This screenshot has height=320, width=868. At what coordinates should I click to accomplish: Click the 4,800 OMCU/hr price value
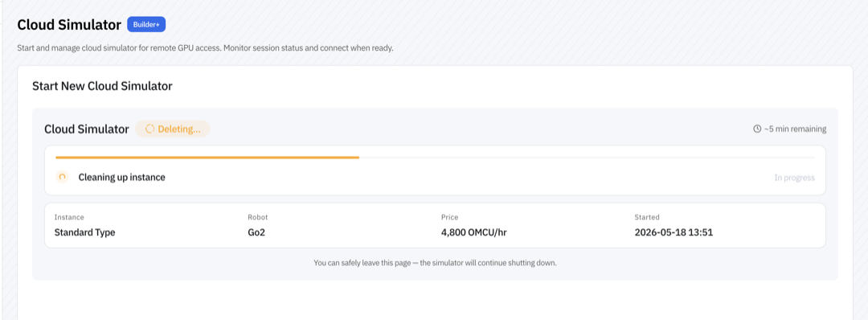pos(474,232)
